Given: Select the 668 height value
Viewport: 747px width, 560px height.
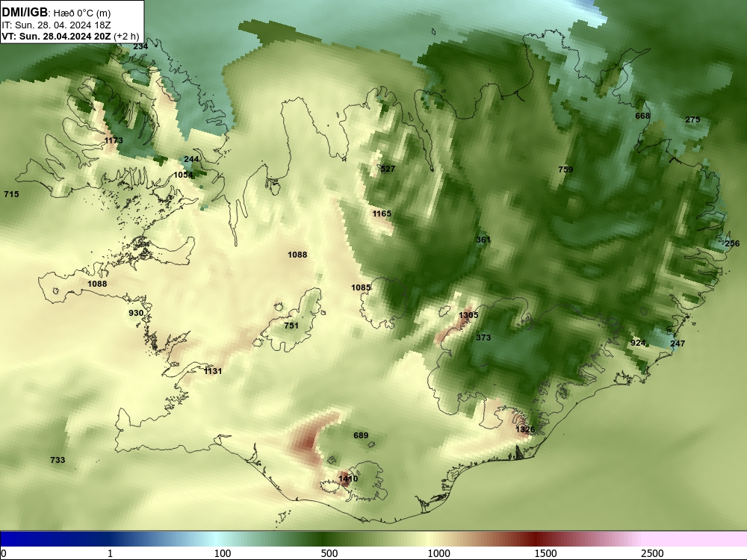Looking at the screenshot, I should (x=642, y=116).
